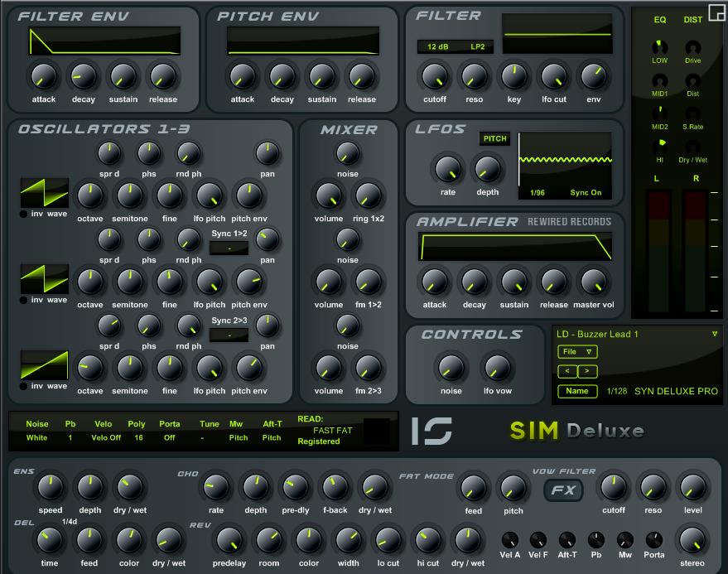Click the EQ MID1 knob
The height and width of the screenshot is (574, 728).
tap(659, 81)
